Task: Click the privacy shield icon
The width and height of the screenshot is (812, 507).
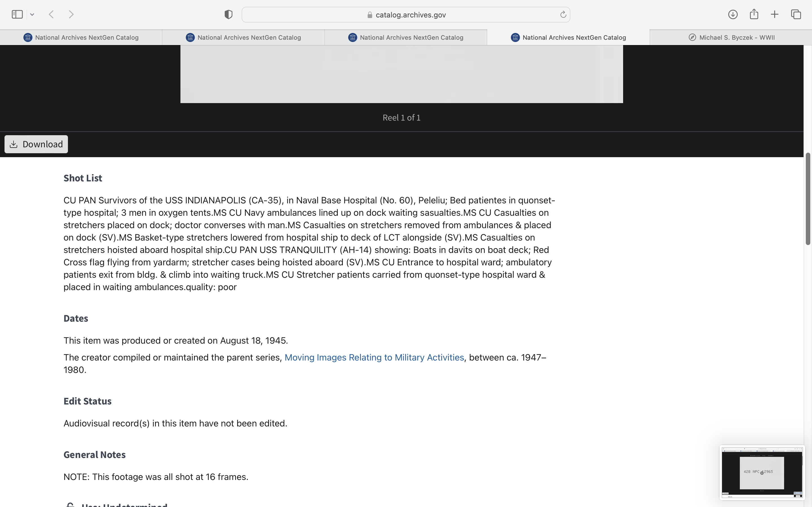Action: tap(228, 14)
